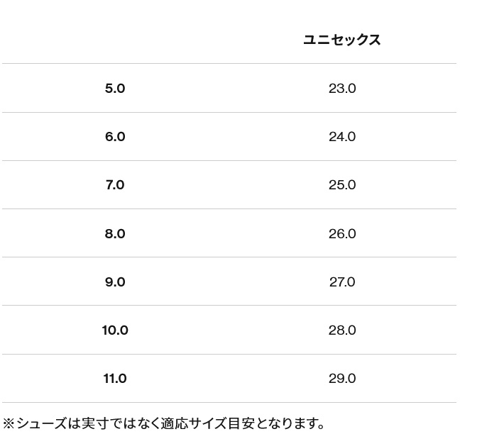
Task: Click the 29.0 unisex value
Action: [x=342, y=379]
